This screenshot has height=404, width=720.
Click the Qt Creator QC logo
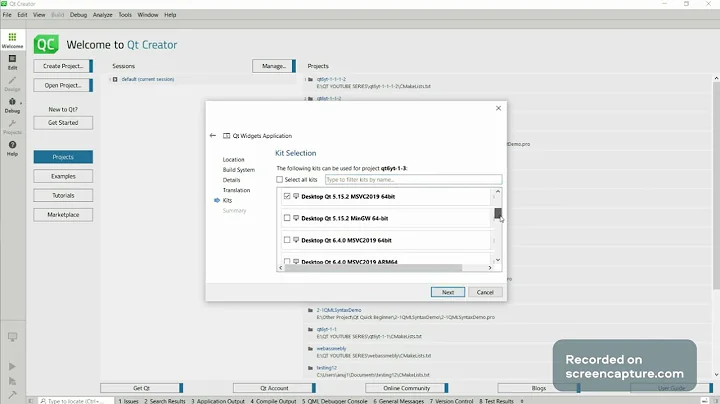[x=46, y=45]
